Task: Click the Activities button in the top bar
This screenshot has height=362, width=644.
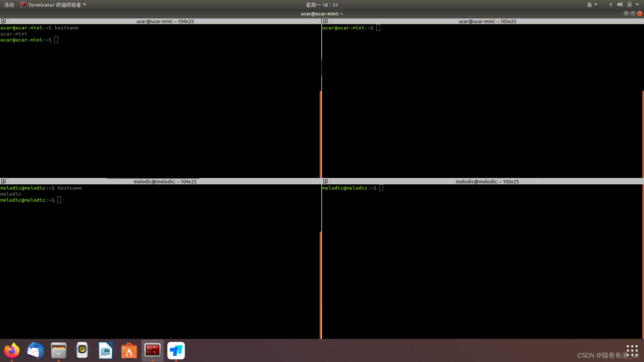Action: coord(9,5)
